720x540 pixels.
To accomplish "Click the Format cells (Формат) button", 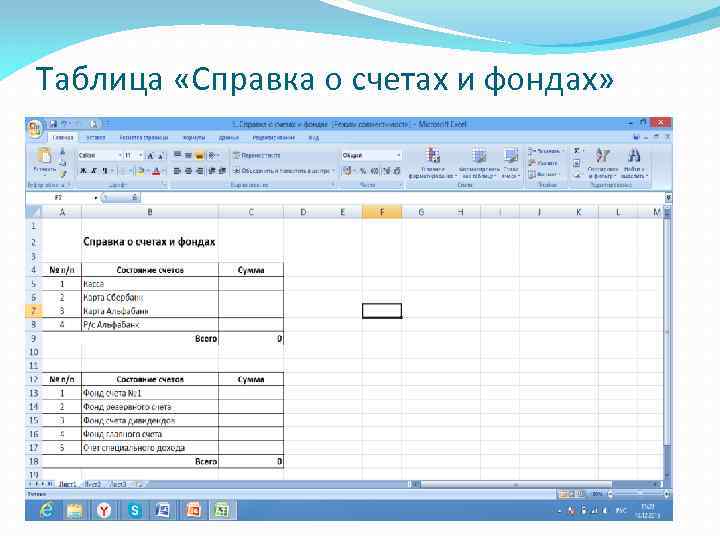I will click(x=544, y=174).
